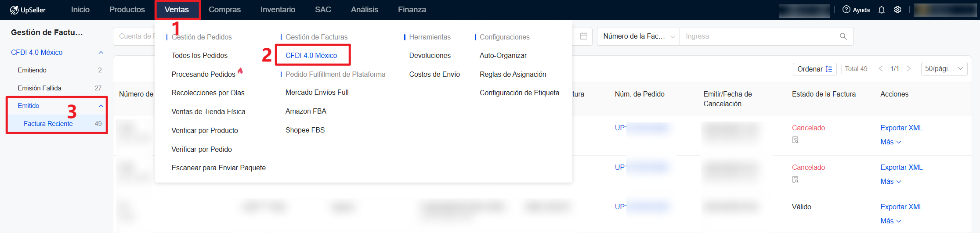Screen dimensions: 980x233
Task: Expand Más in the Válido row
Action: [x=890, y=221]
